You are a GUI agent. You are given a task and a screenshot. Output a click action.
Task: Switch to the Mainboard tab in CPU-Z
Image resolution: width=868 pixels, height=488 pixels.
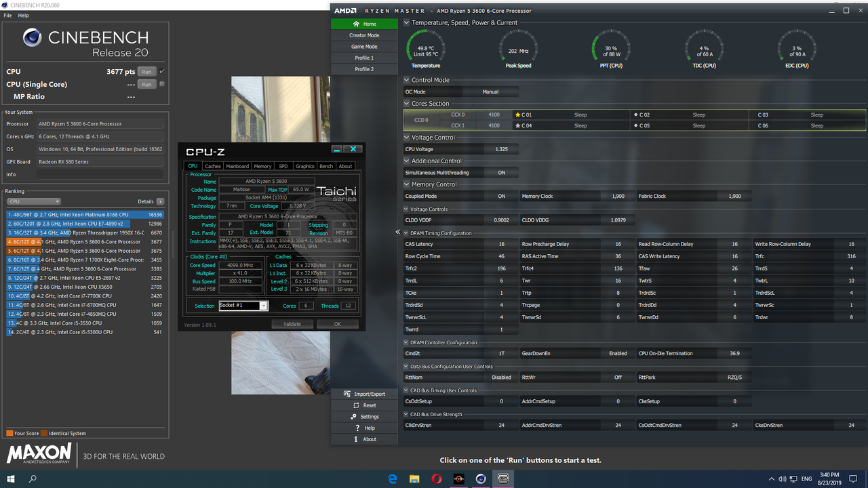click(x=237, y=166)
